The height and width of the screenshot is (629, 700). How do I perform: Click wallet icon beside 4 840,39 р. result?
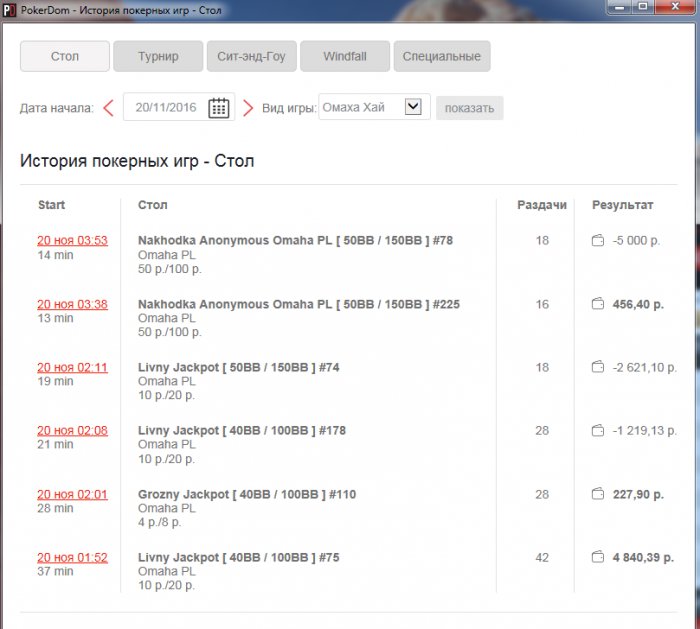(x=597, y=557)
